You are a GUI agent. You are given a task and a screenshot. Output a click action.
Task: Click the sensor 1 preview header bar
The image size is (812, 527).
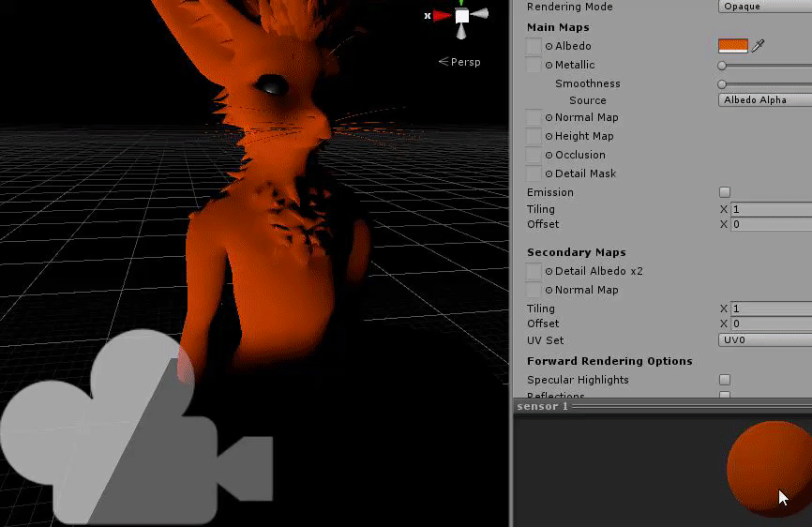point(662,406)
